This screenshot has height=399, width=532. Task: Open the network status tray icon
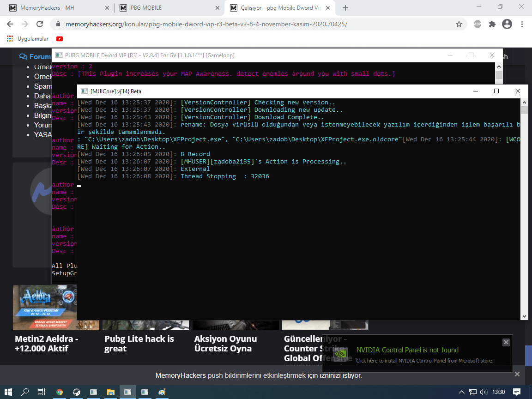click(472, 392)
